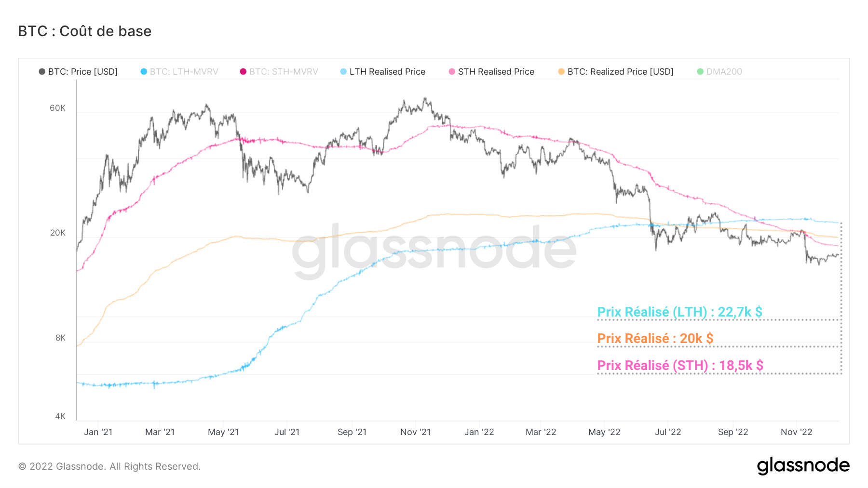
Task: Enable the BTC: LTH-MVRV series label
Action: pyautogui.click(x=184, y=72)
